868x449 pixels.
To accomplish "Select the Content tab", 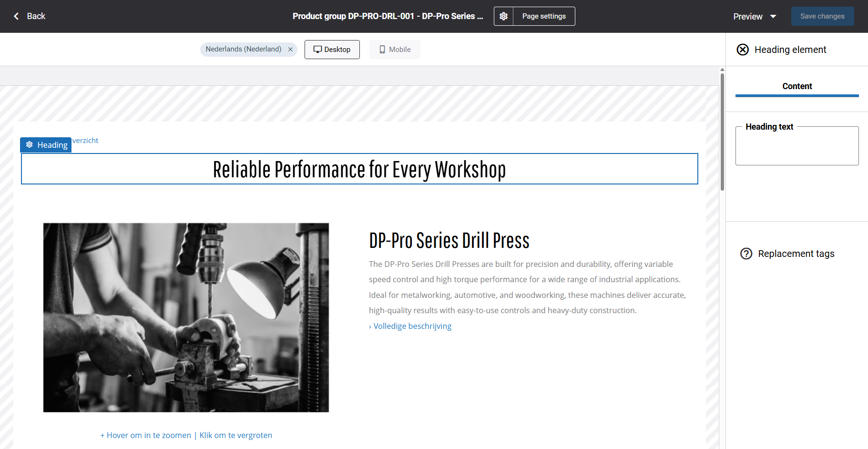I will (797, 86).
